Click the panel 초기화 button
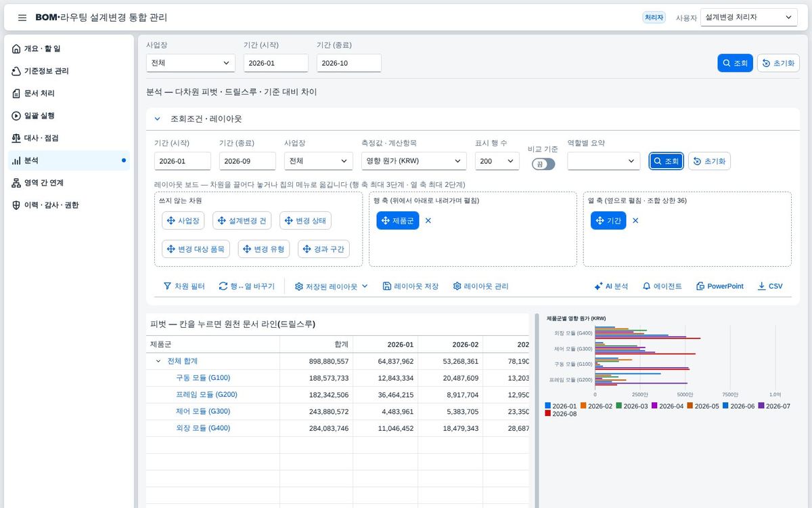Image resolution: width=812 pixels, height=508 pixels. [x=709, y=161]
